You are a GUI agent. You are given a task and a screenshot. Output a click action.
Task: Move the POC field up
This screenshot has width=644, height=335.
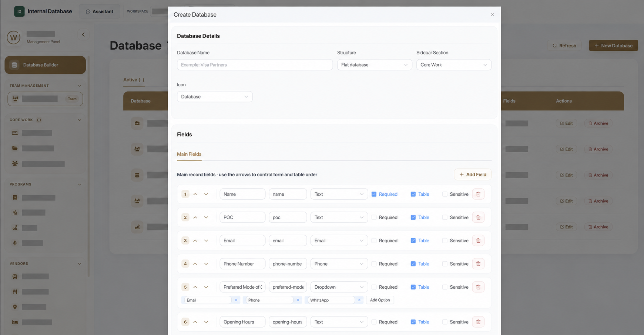pyautogui.click(x=195, y=218)
